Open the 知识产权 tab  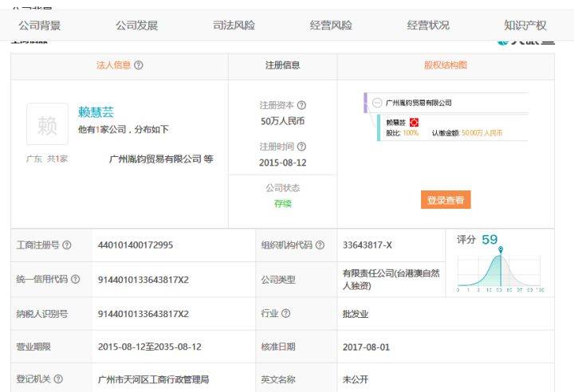[525, 25]
